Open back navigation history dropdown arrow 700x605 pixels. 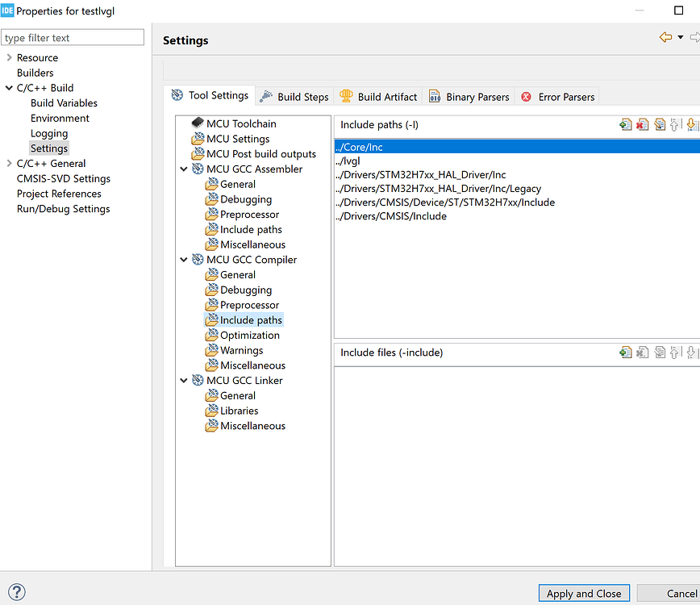coord(680,38)
